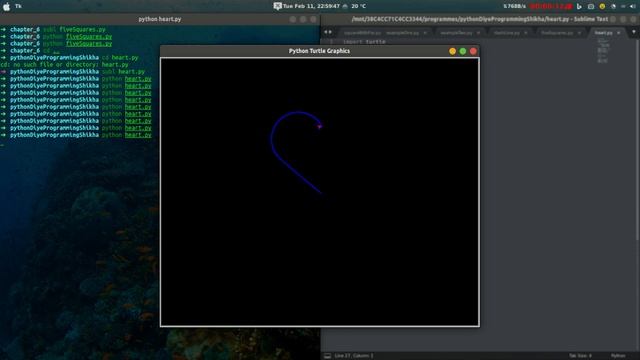640x360 pixels.
Task: Switch to the exampleOne.py tab
Action: coord(402,33)
